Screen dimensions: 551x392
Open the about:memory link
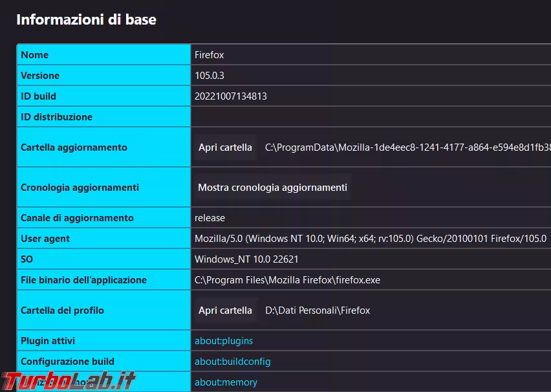(x=226, y=382)
